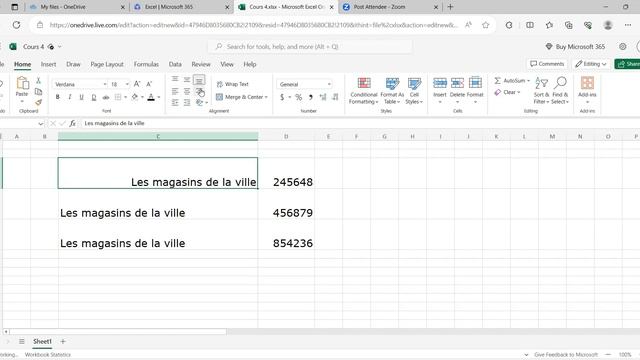Switch to the Data tab
Image resolution: width=640 pixels, height=360 pixels.
pos(175,64)
